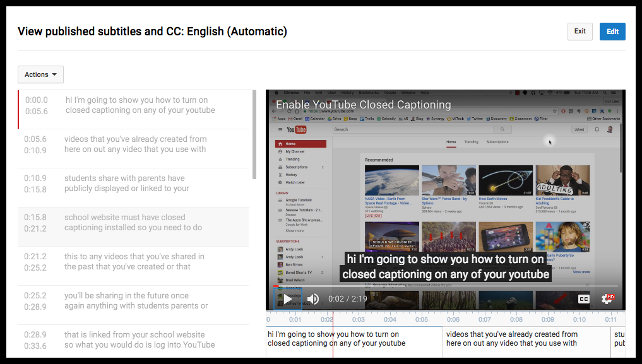Click the caption list scrollbar
Image resolution: width=642 pixels, height=364 pixels.
pos(254,134)
